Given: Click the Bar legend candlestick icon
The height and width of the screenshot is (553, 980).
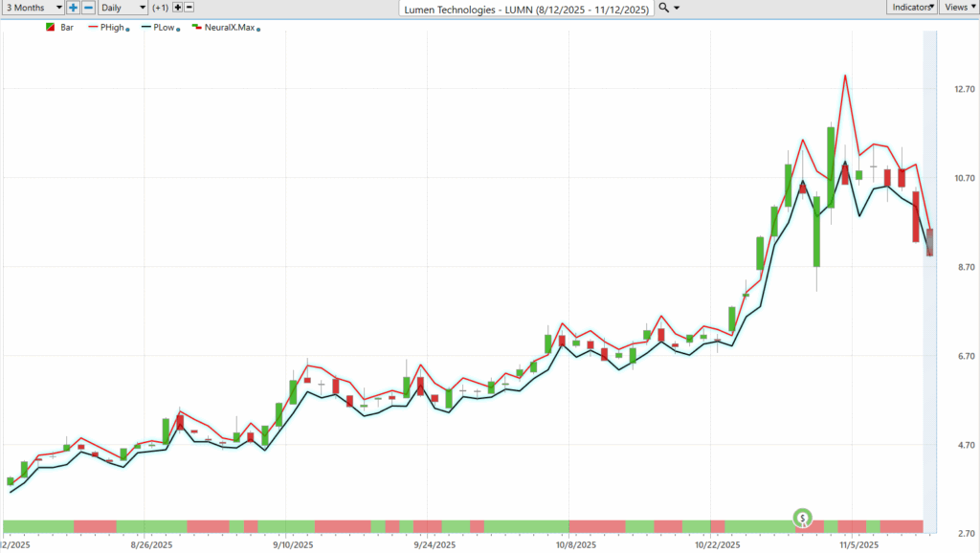Looking at the screenshot, I should (50, 28).
